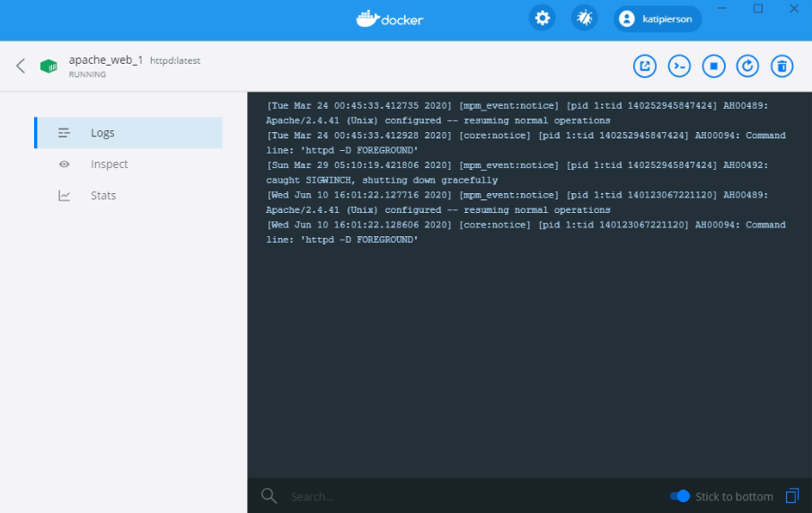The image size is (812, 513).
Task: Toggle the Stick to bottom switch
Action: pyautogui.click(x=680, y=496)
